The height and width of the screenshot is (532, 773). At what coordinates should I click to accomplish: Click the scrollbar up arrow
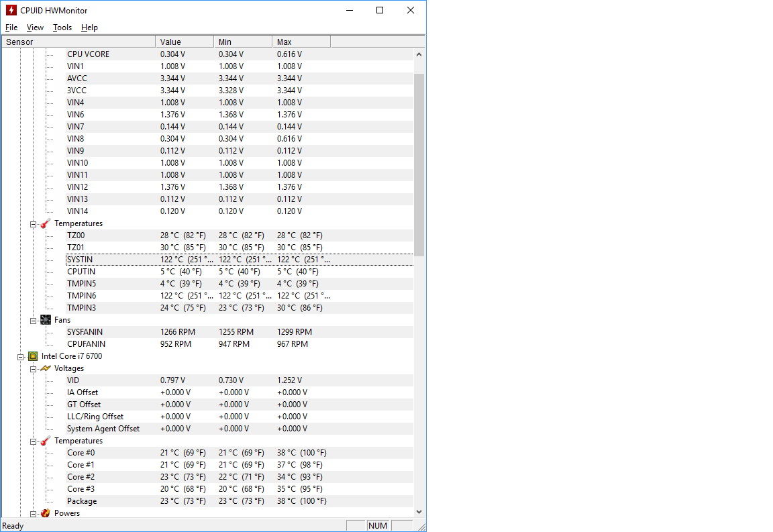(419, 54)
